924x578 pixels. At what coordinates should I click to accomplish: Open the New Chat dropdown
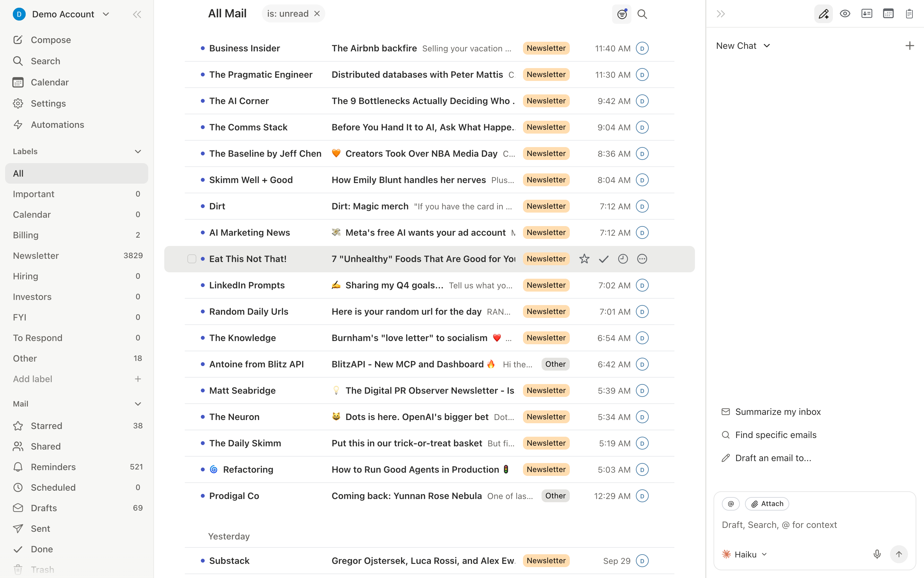pyautogui.click(x=743, y=46)
